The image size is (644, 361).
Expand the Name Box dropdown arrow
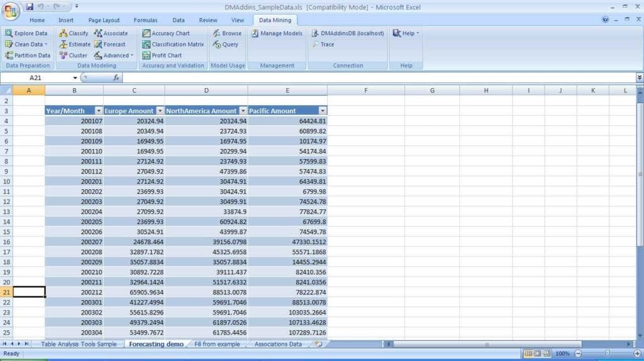(75, 77)
